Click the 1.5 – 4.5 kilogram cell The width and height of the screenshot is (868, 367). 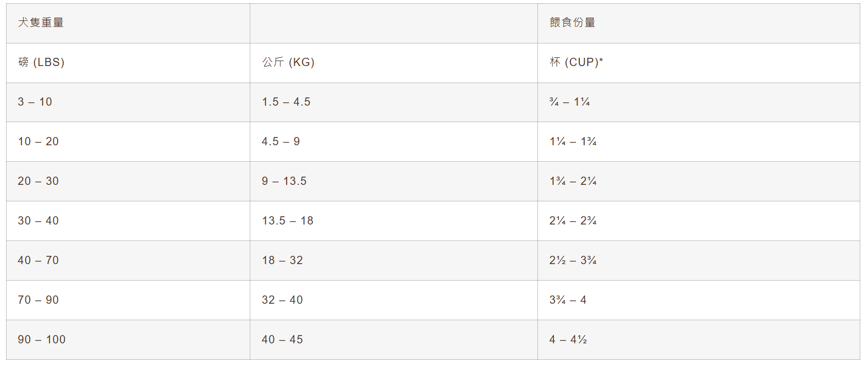[286, 102]
